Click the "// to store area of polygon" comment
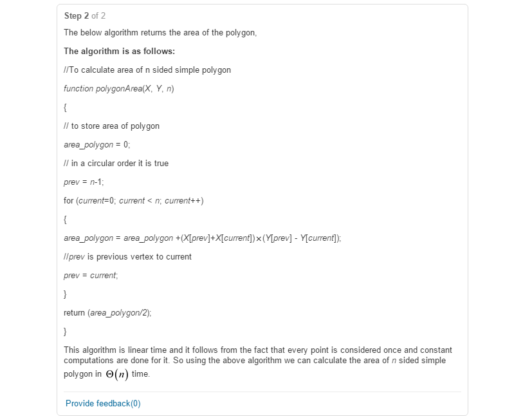This screenshot has width=532, height=416. click(x=112, y=126)
